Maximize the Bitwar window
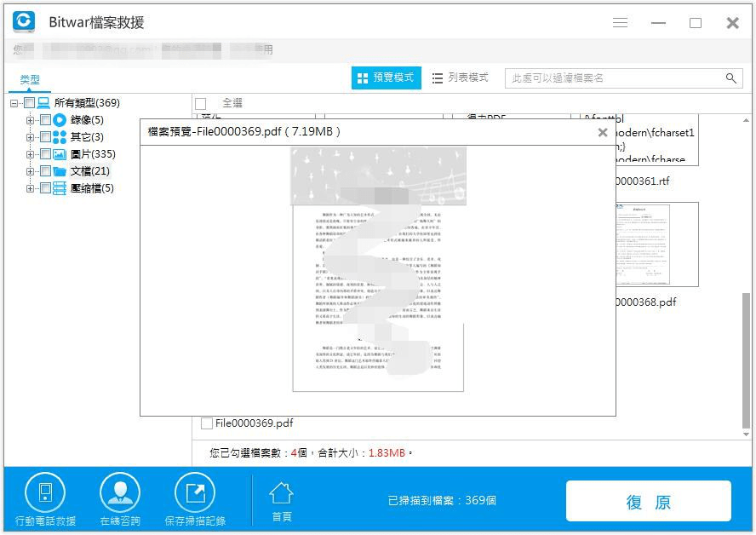 click(x=696, y=23)
